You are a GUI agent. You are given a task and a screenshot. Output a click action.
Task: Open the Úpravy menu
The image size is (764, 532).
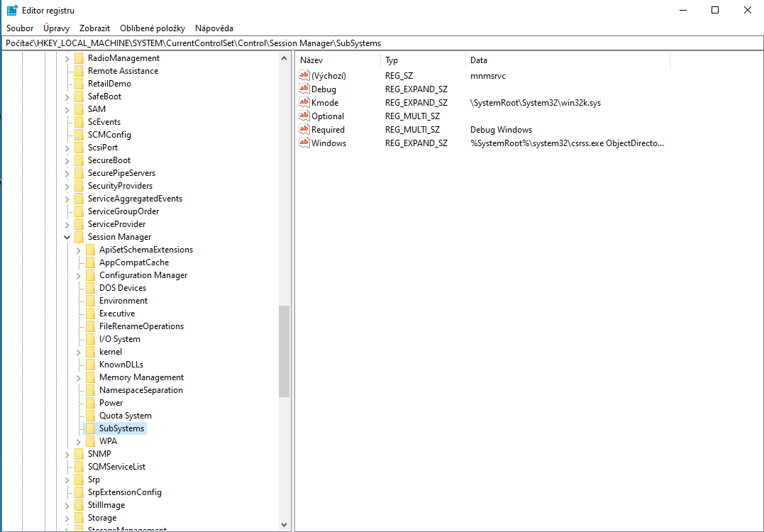pyautogui.click(x=56, y=28)
